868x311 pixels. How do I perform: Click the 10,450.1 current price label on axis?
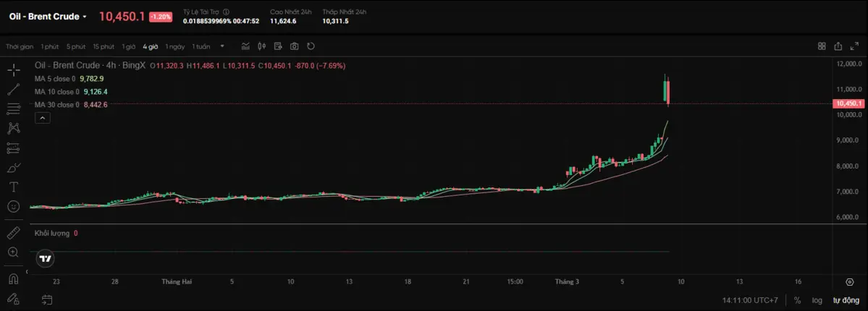pos(848,104)
